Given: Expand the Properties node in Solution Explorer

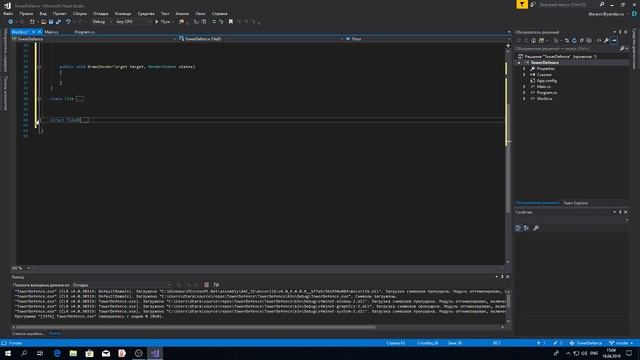Looking at the screenshot, I should 524,69.
